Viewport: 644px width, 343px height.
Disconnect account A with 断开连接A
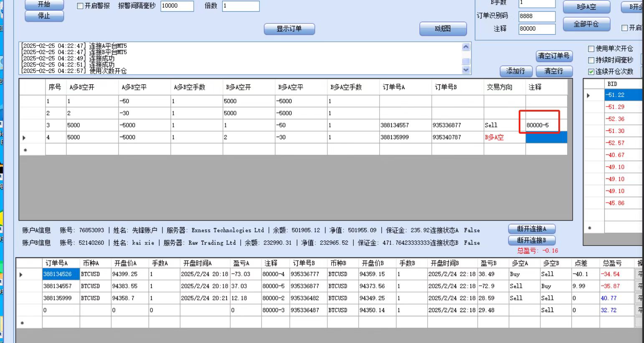coord(531,229)
